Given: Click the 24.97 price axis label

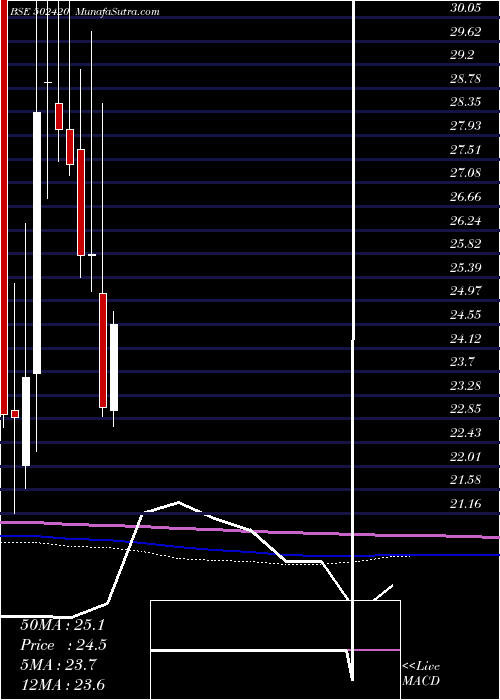Looking at the screenshot, I should pyautogui.click(x=465, y=291).
